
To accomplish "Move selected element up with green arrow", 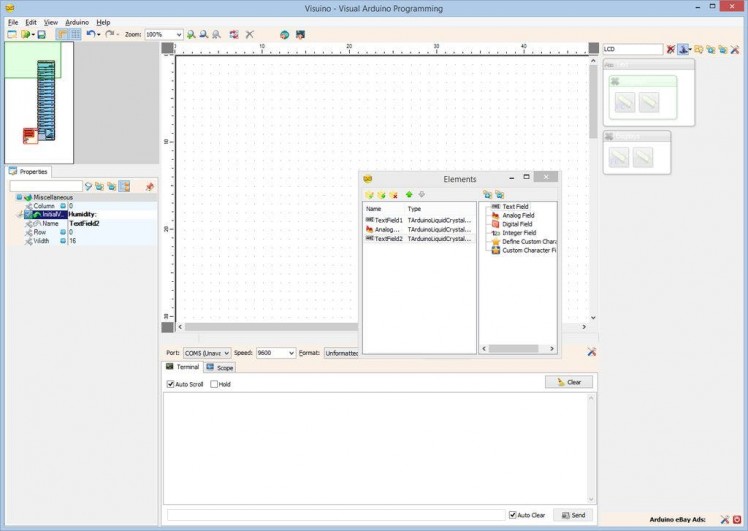I will coord(409,194).
